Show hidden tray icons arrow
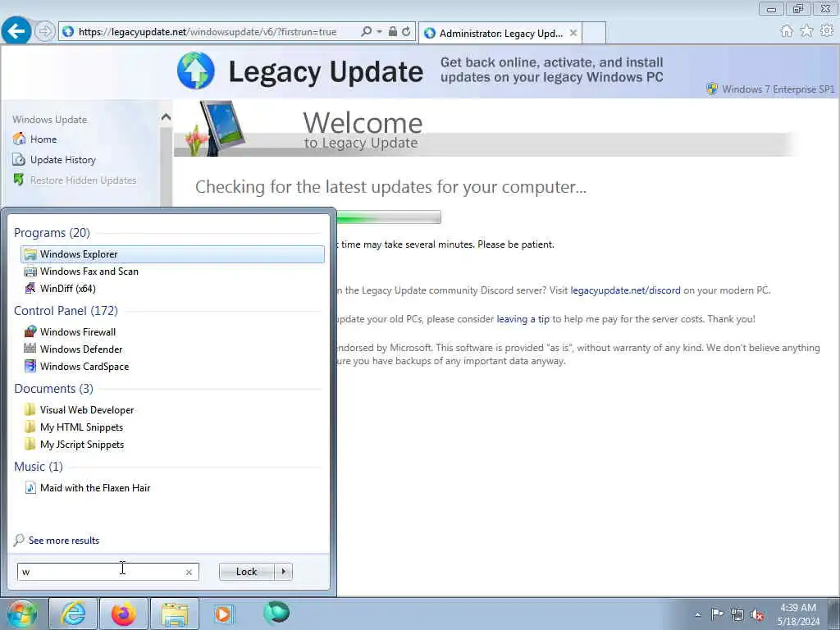Screen dimensions: 840x630 pyautogui.click(x=697, y=615)
